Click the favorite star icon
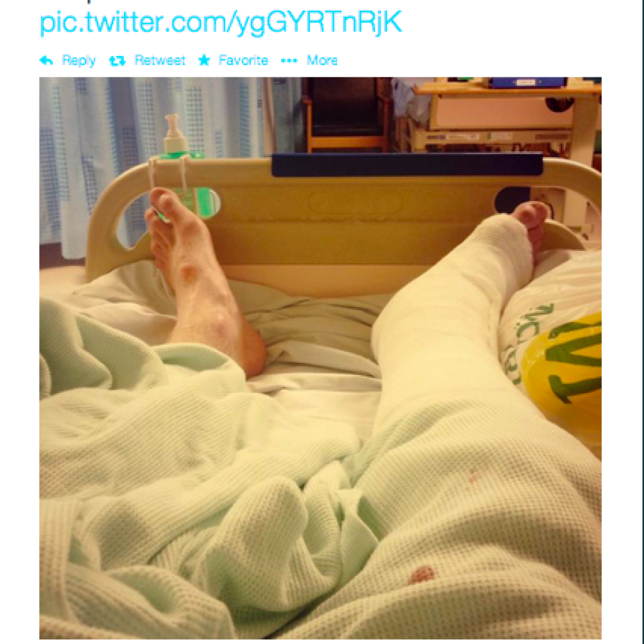 point(204,60)
